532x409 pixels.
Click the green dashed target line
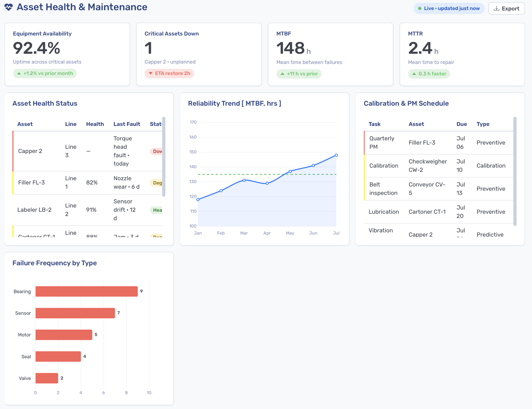click(x=267, y=174)
